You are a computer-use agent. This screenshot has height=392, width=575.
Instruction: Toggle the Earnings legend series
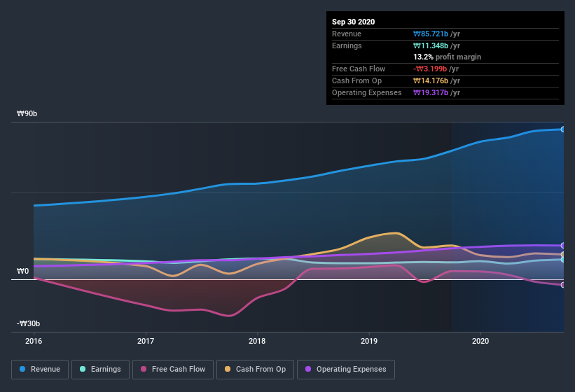pyautogui.click(x=100, y=370)
